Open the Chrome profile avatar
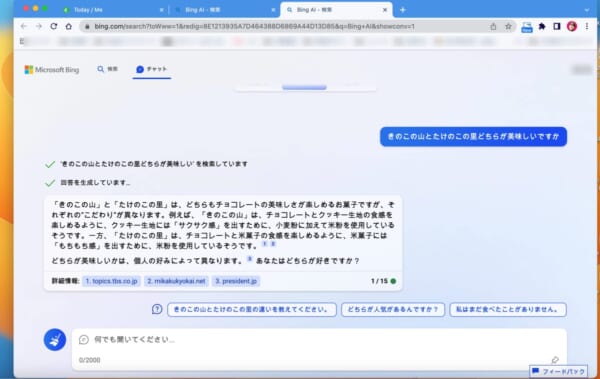This screenshot has height=379, width=600. click(x=572, y=26)
